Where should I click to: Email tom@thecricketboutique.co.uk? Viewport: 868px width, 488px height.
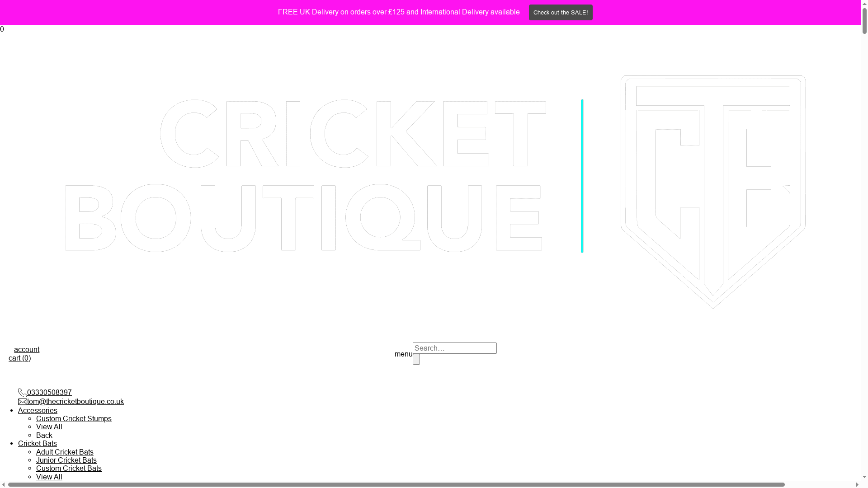[75, 401]
